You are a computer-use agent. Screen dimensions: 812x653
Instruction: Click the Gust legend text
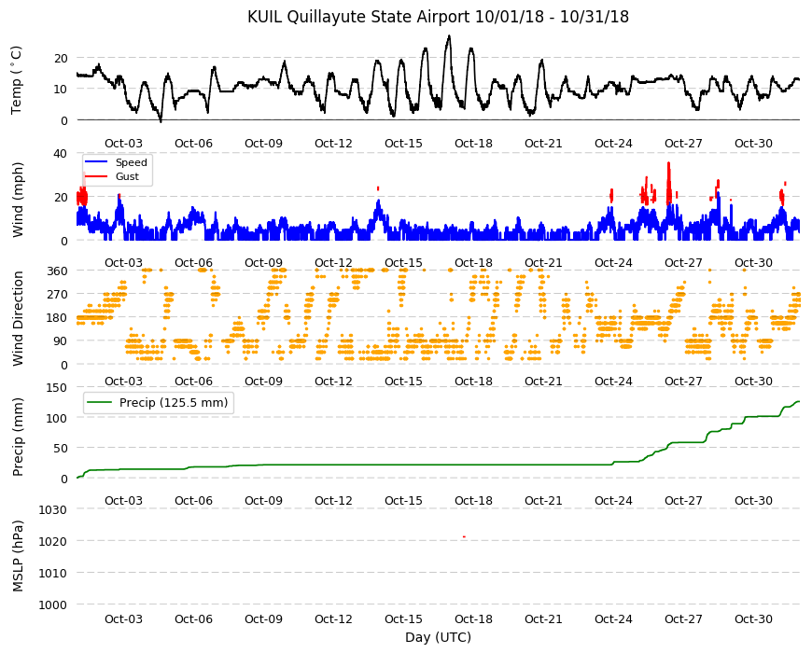pyautogui.click(x=127, y=176)
